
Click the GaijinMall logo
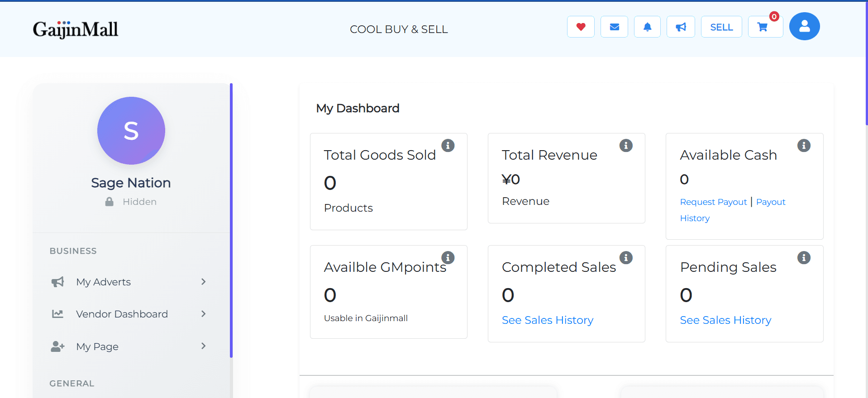pyautogui.click(x=76, y=29)
